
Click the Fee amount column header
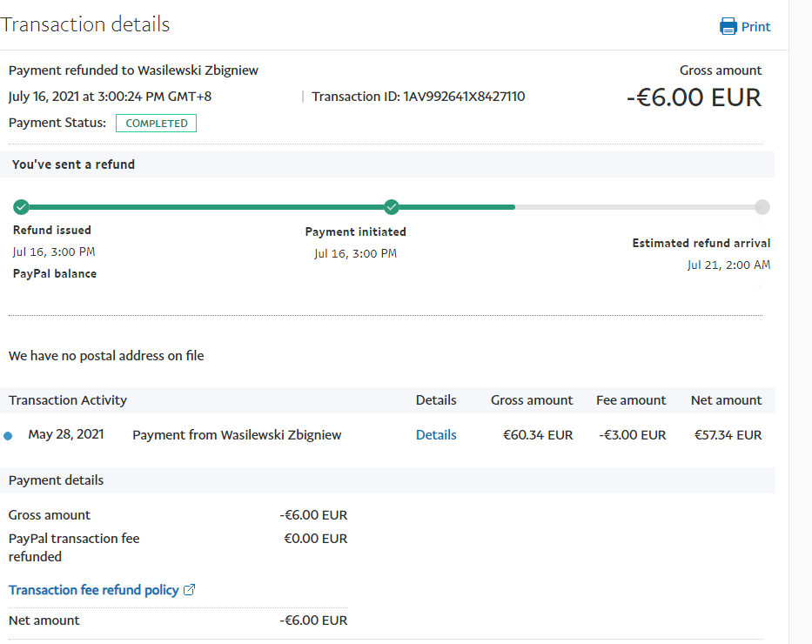coord(631,400)
